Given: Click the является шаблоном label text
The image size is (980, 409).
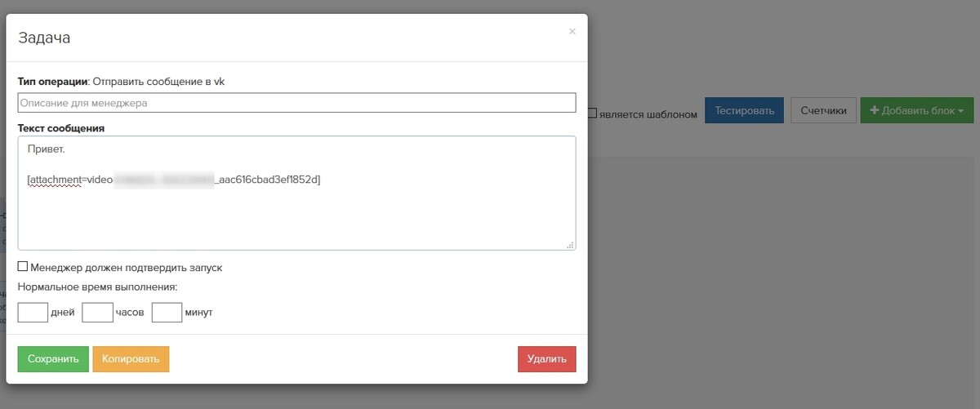Looking at the screenshot, I should [648, 114].
